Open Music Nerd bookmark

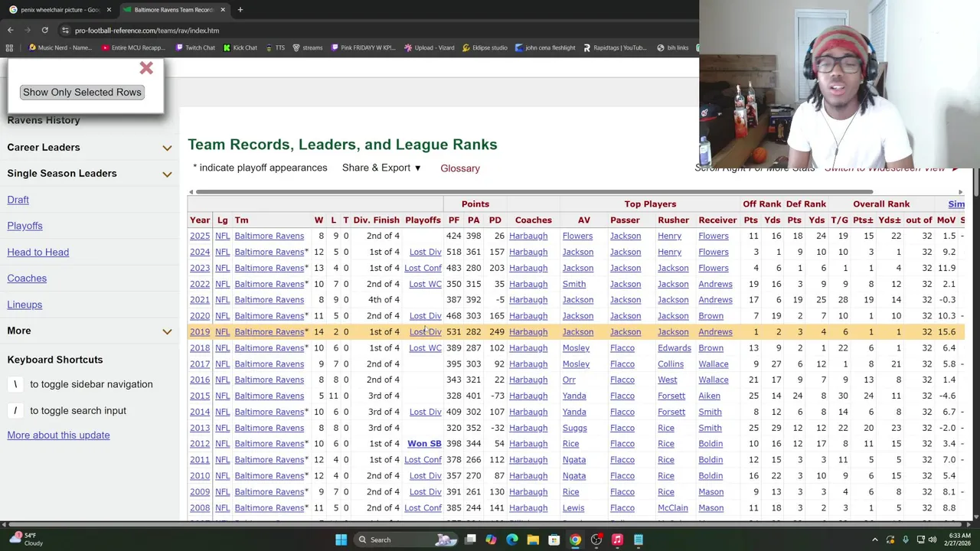tap(60, 47)
